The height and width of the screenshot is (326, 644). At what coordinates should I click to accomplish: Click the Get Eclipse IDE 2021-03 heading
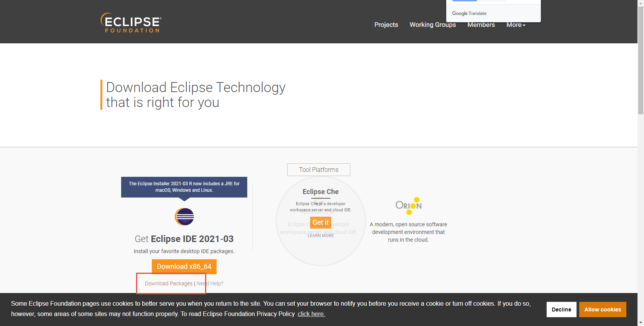tap(184, 239)
